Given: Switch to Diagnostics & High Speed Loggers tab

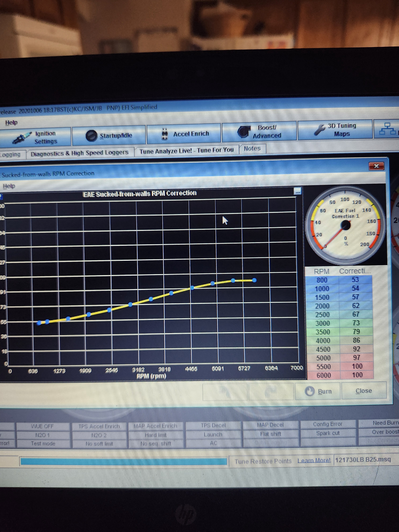Looking at the screenshot, I should [x=80, y=153].
